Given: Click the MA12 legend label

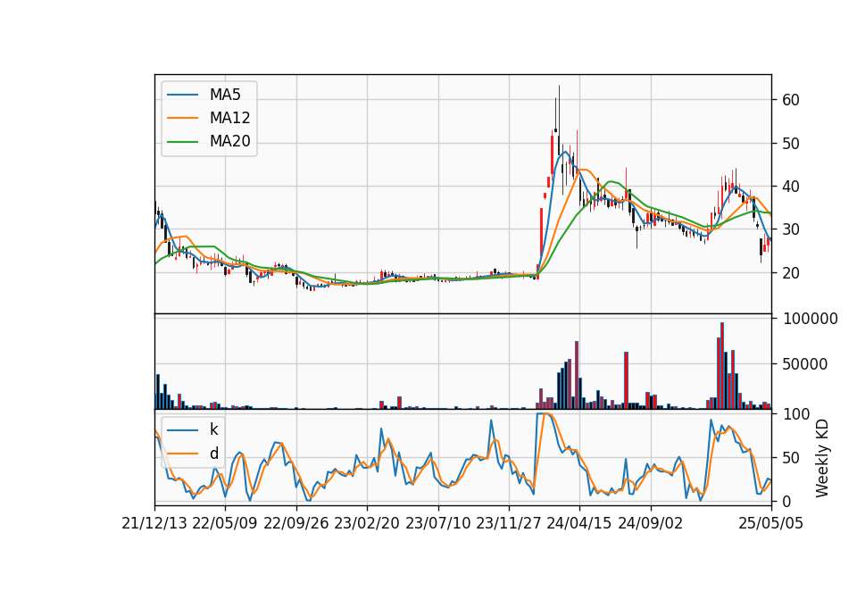Looking at the screenshot, I should tap(229, 118).
